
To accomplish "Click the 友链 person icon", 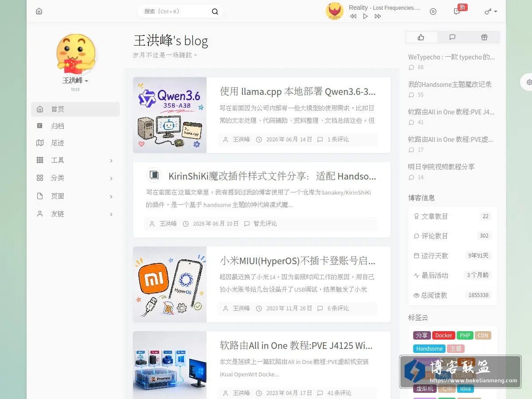I will (x=40, y=214).
